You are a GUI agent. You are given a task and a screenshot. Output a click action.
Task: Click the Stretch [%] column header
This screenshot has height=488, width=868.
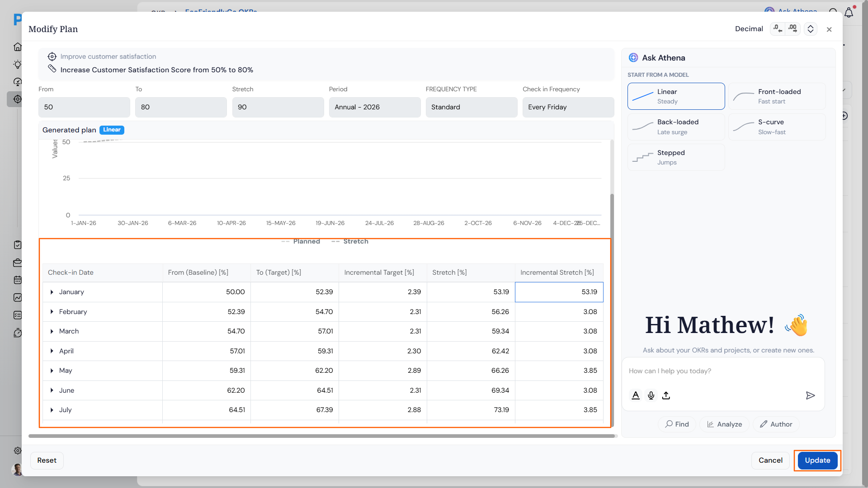point(471,272)
